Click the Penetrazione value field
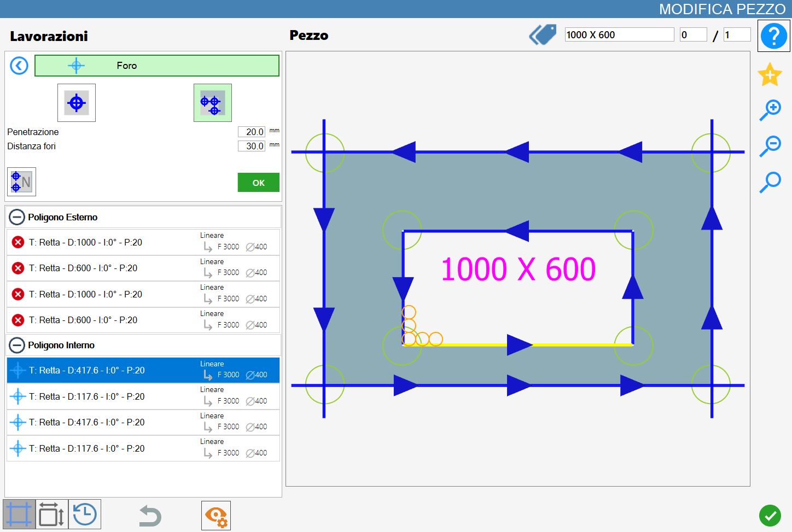This screenshot has width=792, height=532. (252, 132)
